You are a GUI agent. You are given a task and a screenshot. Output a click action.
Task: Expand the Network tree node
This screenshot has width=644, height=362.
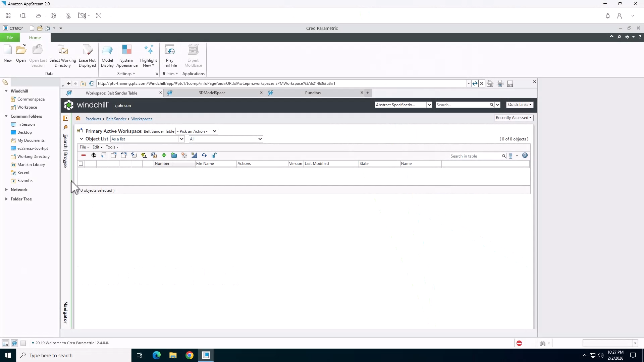[6, 189]
